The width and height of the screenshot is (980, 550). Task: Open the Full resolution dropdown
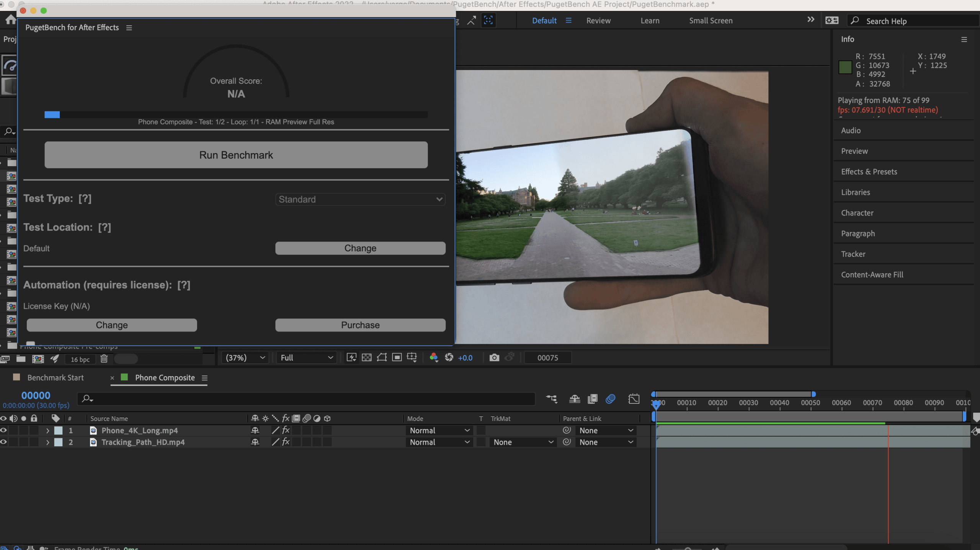(306, 357)
